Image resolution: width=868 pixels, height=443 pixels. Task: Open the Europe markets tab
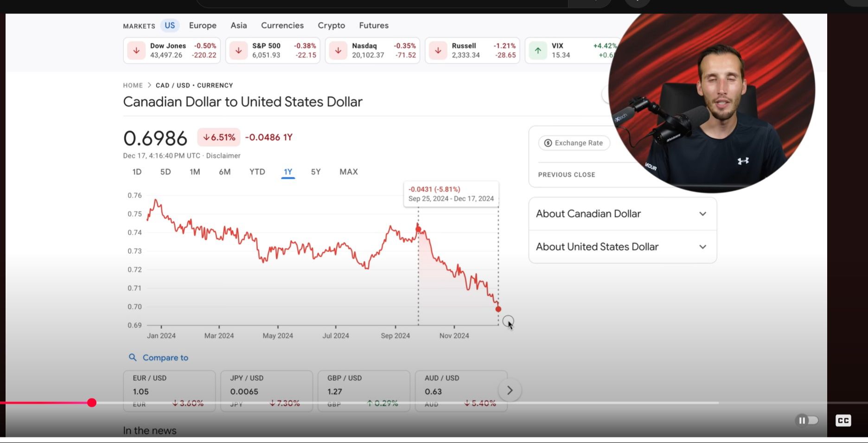pos(203,26)
